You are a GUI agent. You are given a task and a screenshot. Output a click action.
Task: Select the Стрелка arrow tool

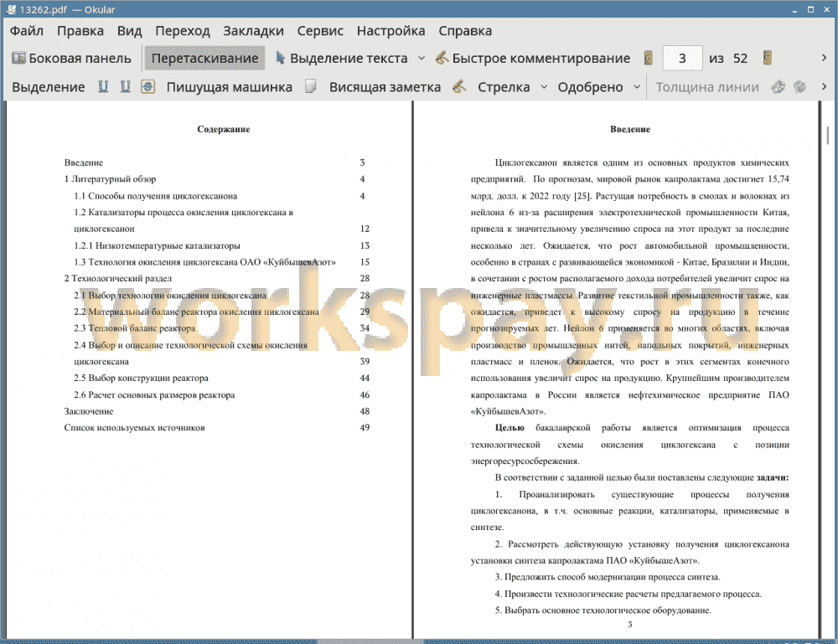tap(504, 87)
